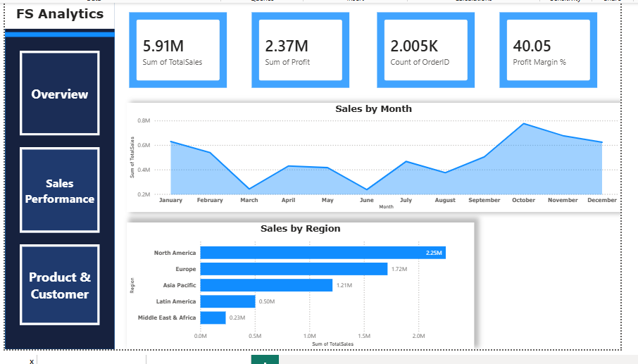Click the FS Analytics title text
This screenshot has width=638, height=364.
60,14
